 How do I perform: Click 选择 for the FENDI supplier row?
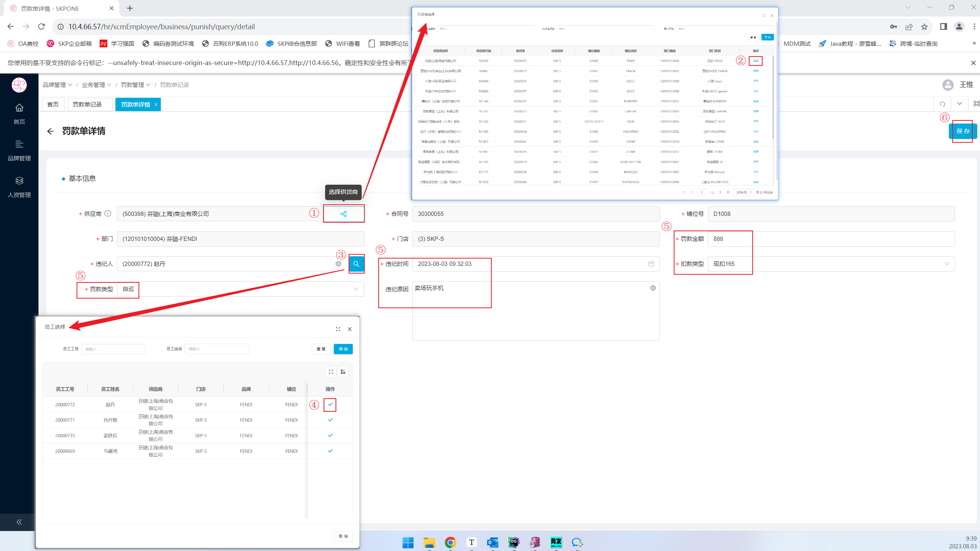756,61
